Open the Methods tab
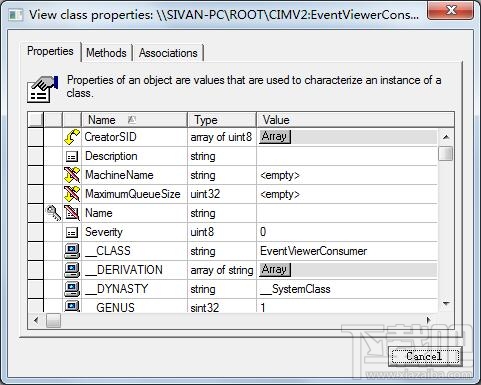 (x=106, y=53)
